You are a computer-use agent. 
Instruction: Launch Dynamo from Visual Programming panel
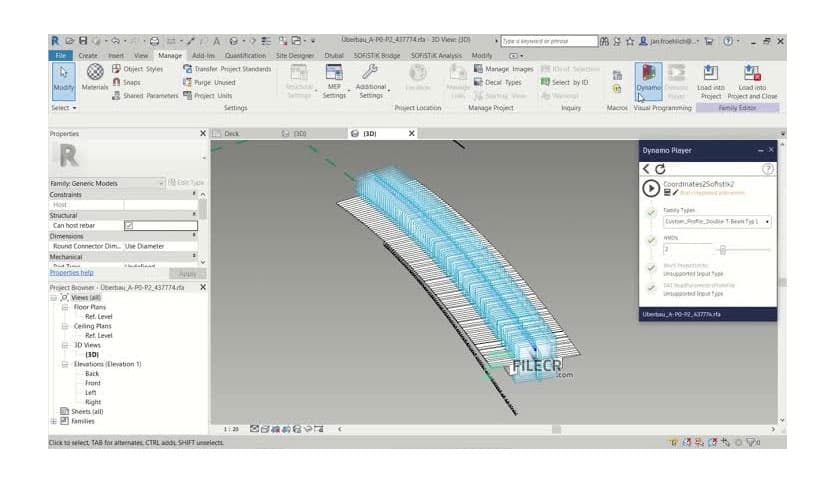tap(648, 82)
